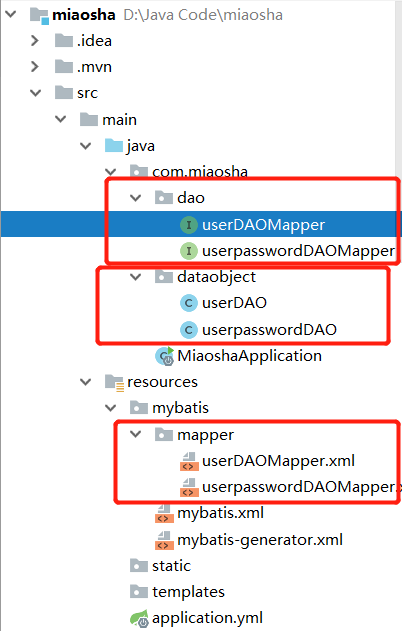Collapse the src folder
Screen dimensions: 402x631
(36, 93)
